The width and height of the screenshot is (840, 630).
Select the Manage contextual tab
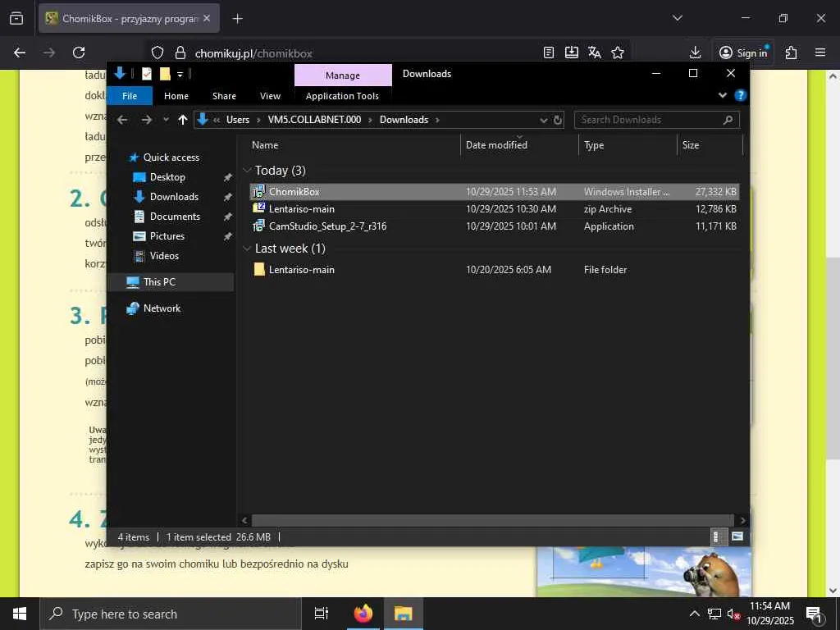point(343,75)
